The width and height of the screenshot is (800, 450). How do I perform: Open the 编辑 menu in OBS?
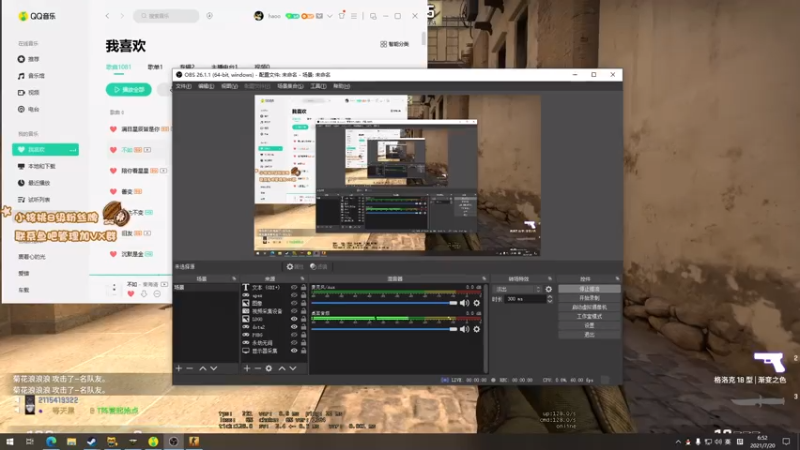206,86
